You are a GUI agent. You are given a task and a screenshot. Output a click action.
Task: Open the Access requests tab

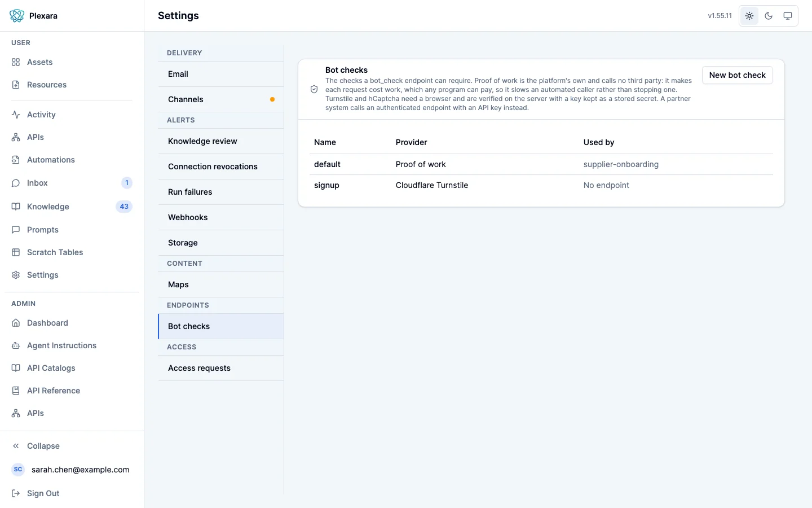221,368
